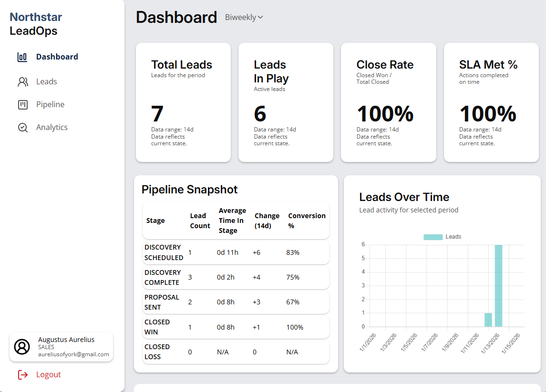Select the Dashboard bar-chart icon in the sidebar
The width and height of the screenshot is (546, 392).
tap(21, 56)
